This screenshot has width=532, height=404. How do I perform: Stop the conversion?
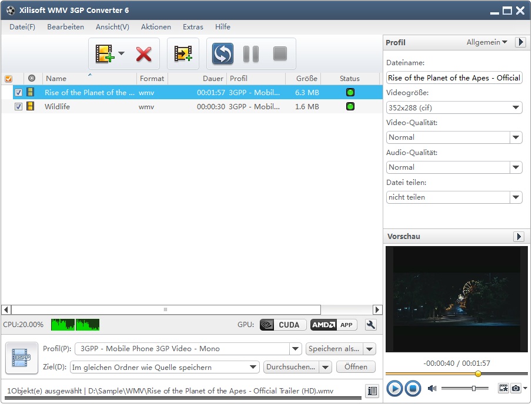[x=280, y=54]
